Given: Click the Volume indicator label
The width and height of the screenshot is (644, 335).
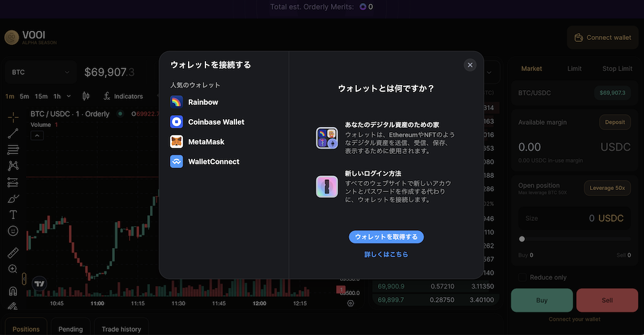Looking at the screenshot, I should pos(41,124).
